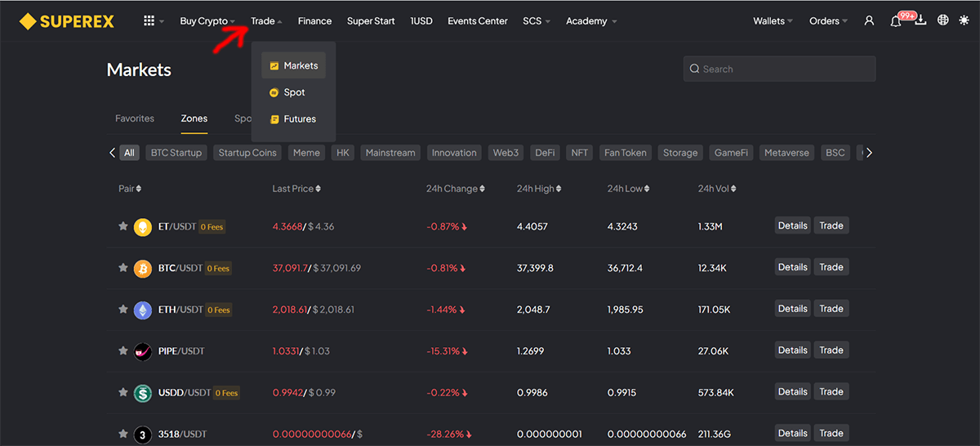Select Markets in Trade menu
980x446 pixels.
293,65
